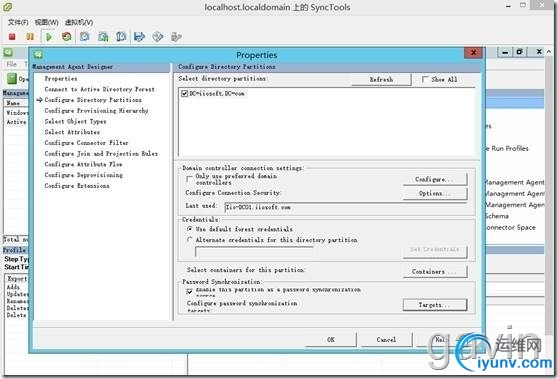Click the blue arrow send toolbar icon
This screenshot has height=379, width=558.
(140, 37)
